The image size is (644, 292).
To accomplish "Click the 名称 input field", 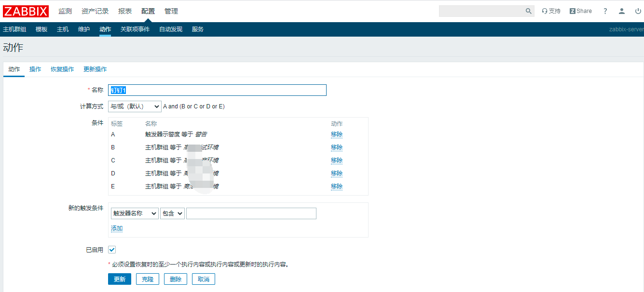I will pos(217,90).
